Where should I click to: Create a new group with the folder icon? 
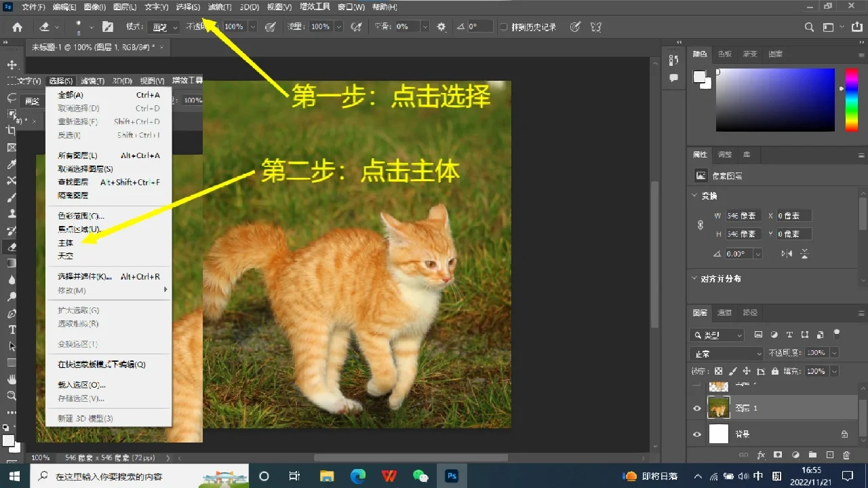point(812,455)
